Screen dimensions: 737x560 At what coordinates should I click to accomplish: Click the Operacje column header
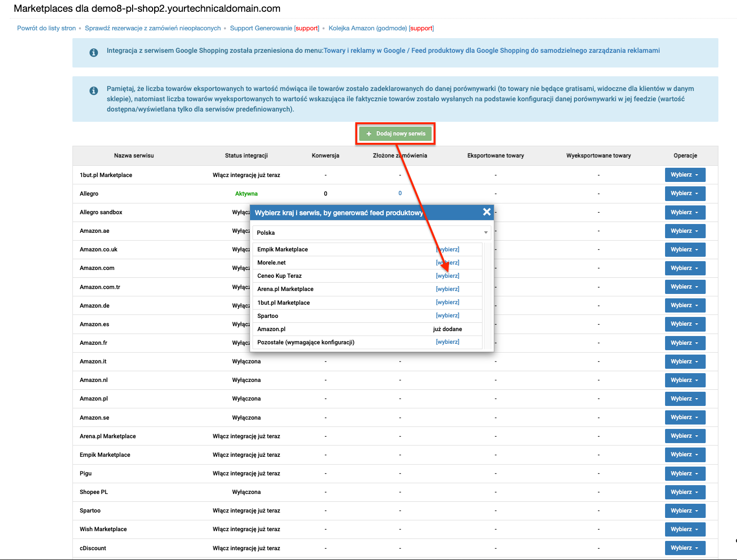685,156
